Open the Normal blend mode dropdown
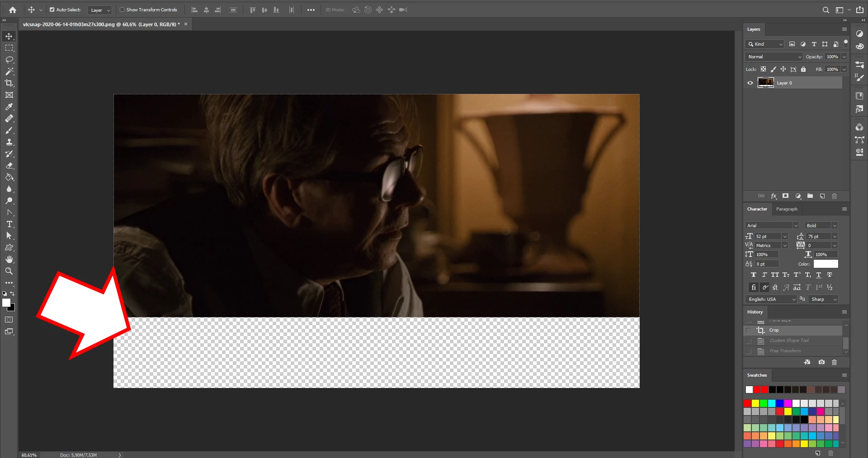The height and width of the screenshot is (458, 868). 774,56
